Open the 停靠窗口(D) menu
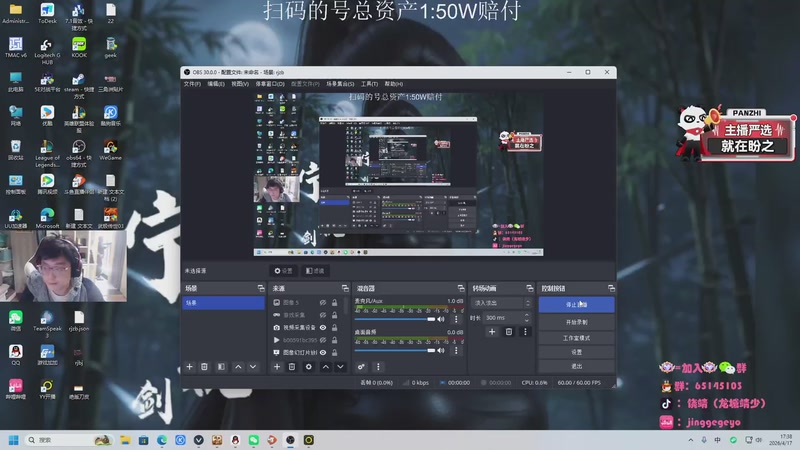 [270, 84]
